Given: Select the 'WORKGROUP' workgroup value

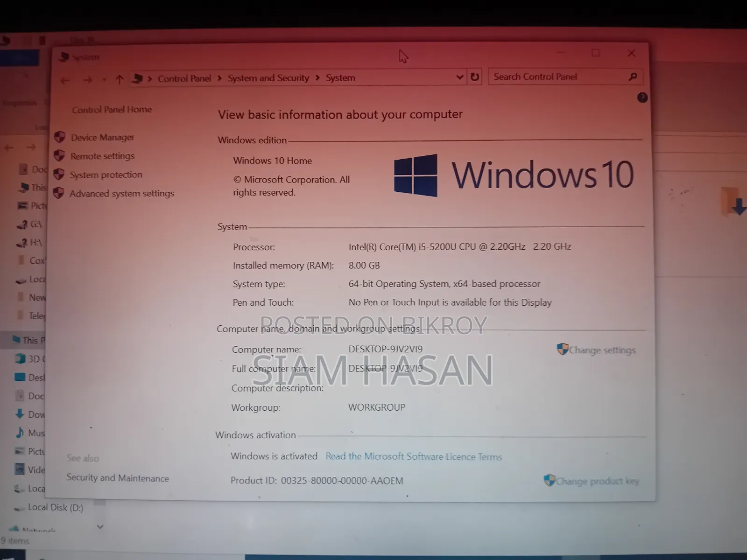Looking at the screenshot, I should coord(377,407).
